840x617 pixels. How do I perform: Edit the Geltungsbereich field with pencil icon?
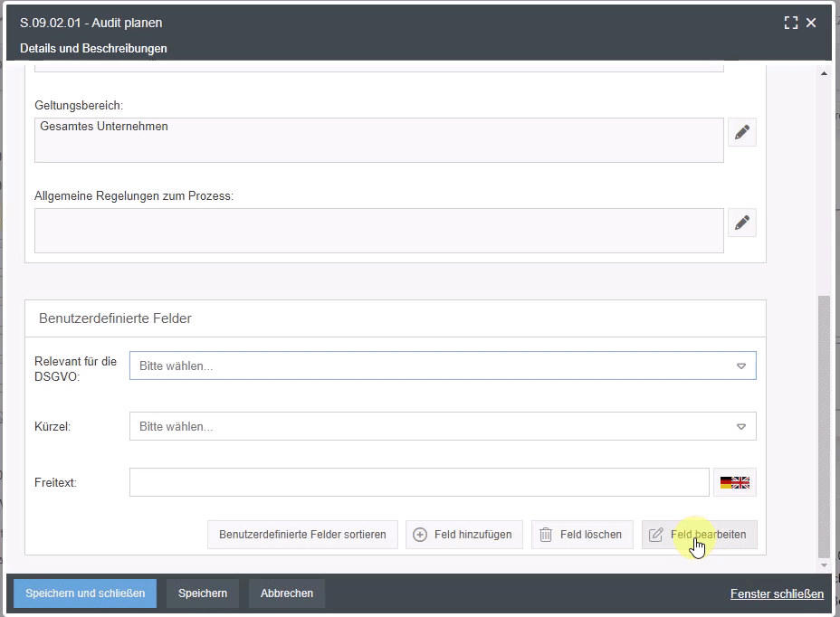pos(742,133)
